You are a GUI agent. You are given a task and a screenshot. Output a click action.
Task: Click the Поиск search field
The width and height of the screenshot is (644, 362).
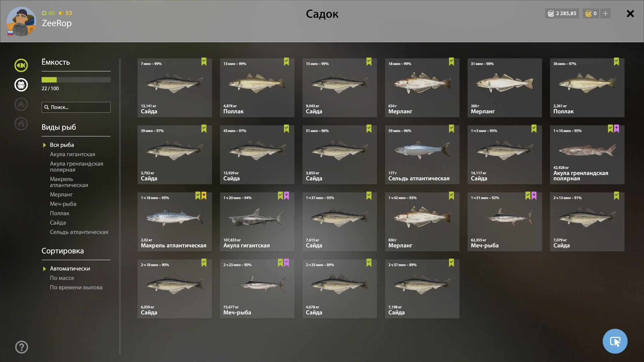[x=76, y=107]
